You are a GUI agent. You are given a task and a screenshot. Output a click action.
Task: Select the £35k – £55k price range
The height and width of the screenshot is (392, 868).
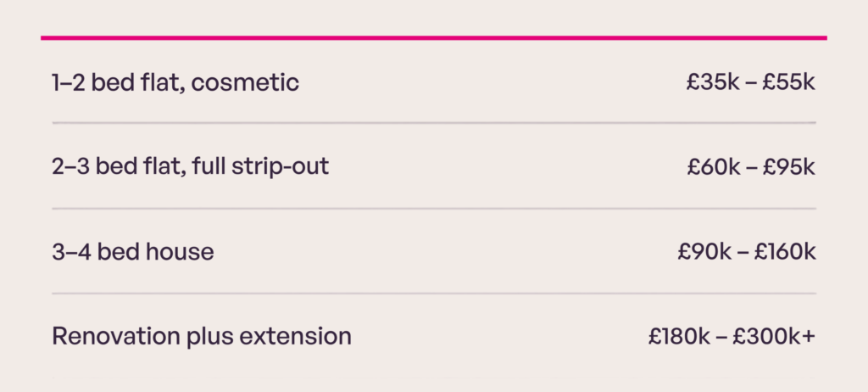(x=751, y=82)
